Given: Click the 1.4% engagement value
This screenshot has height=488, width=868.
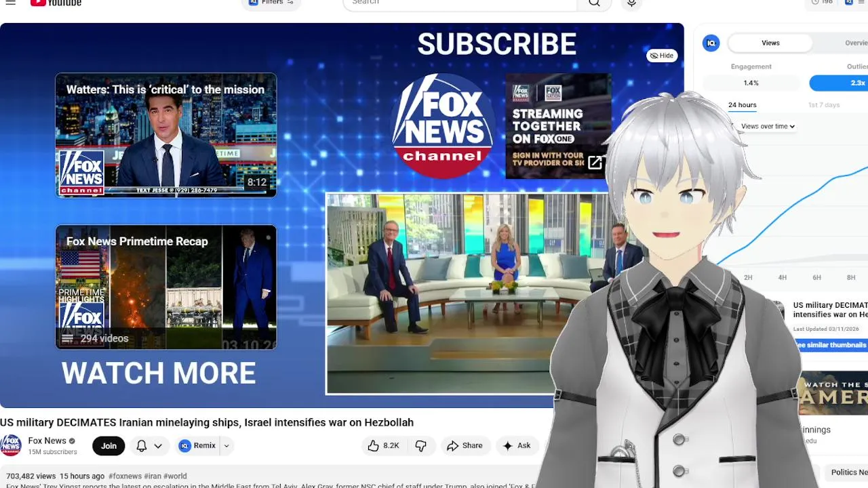Looking at the screenshot, I should [x=751, y=83].
